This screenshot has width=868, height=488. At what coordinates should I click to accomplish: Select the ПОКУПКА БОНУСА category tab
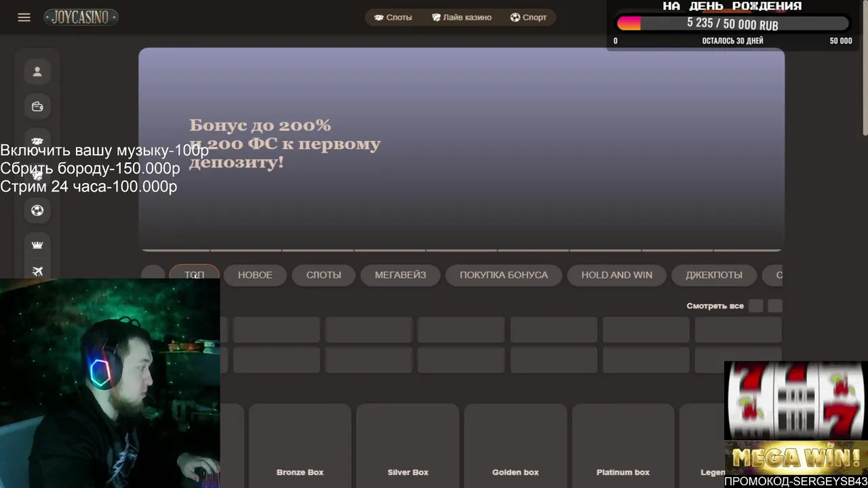tap(504, 275)
